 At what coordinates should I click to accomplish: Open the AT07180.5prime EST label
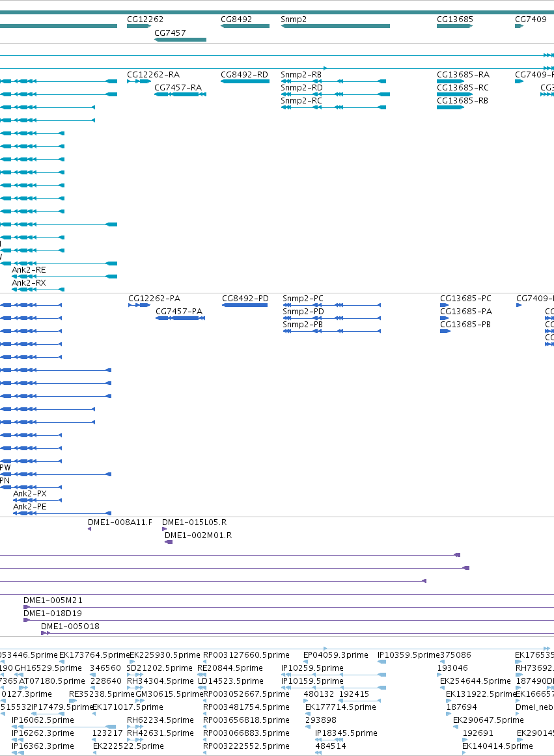pos(51,681)
